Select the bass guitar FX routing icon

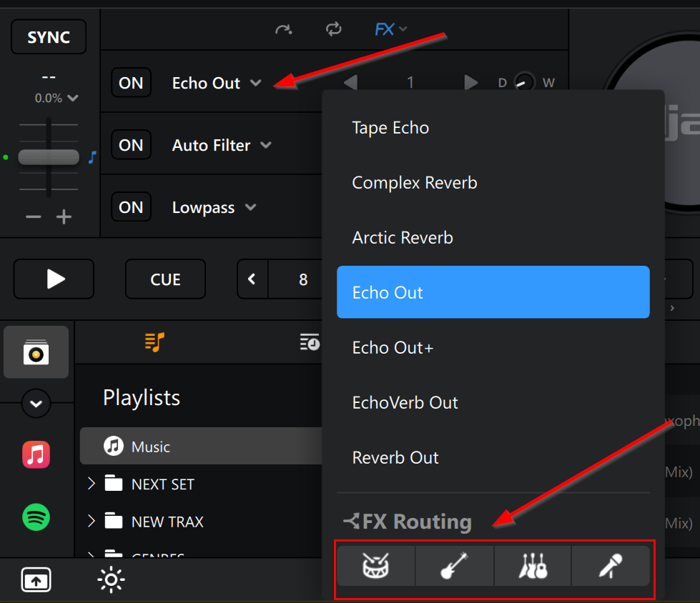[454, 566]
